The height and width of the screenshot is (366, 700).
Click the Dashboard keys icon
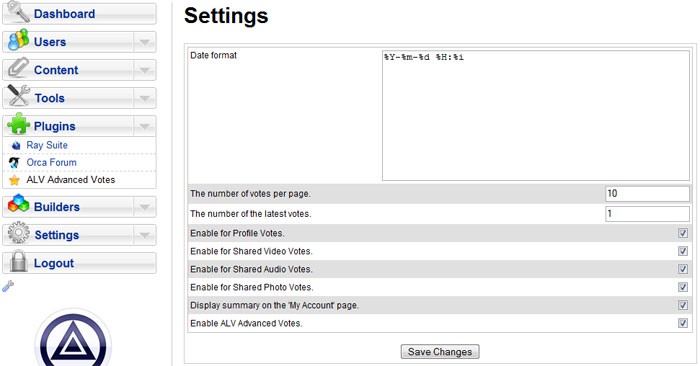(x=18, y=11)
